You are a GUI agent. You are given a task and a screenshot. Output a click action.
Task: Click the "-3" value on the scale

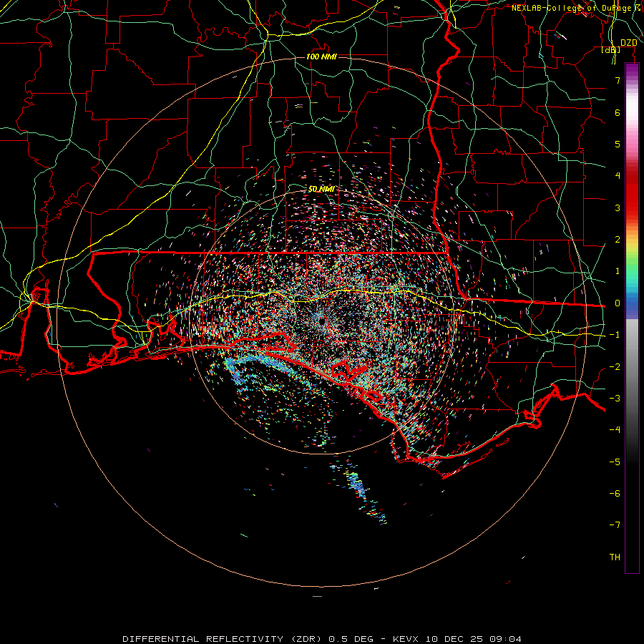615,399
